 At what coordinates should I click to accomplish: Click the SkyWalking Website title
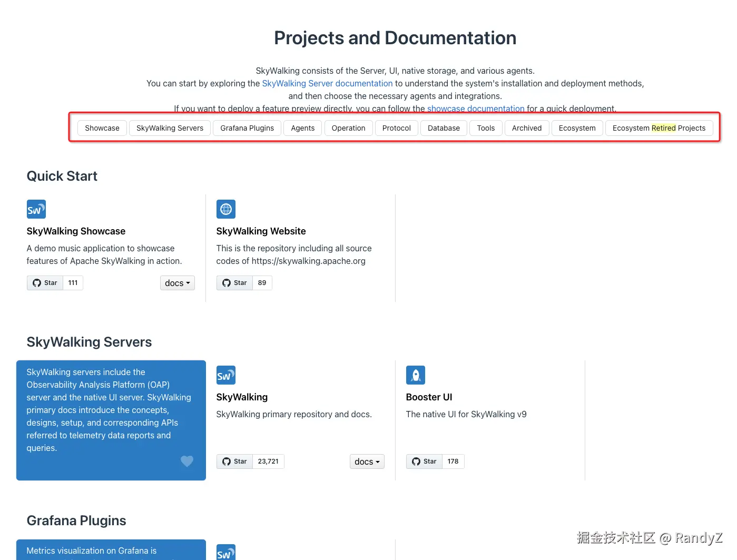261,231
